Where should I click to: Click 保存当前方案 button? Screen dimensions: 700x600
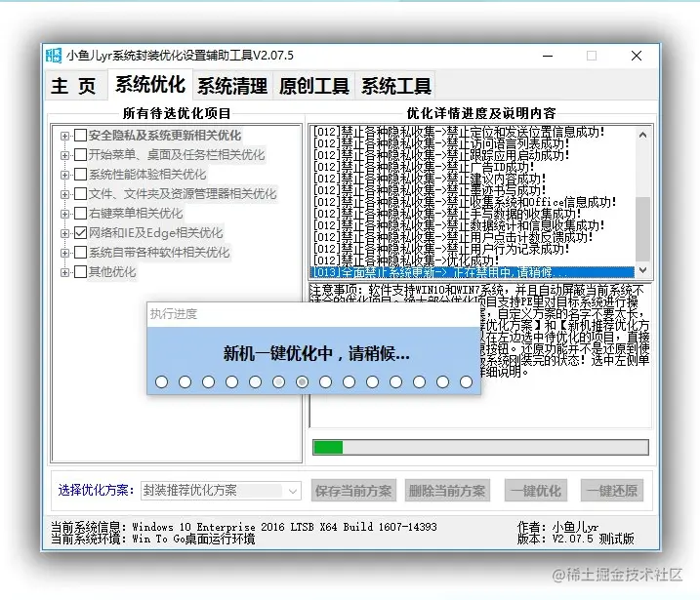pos(353,491)
